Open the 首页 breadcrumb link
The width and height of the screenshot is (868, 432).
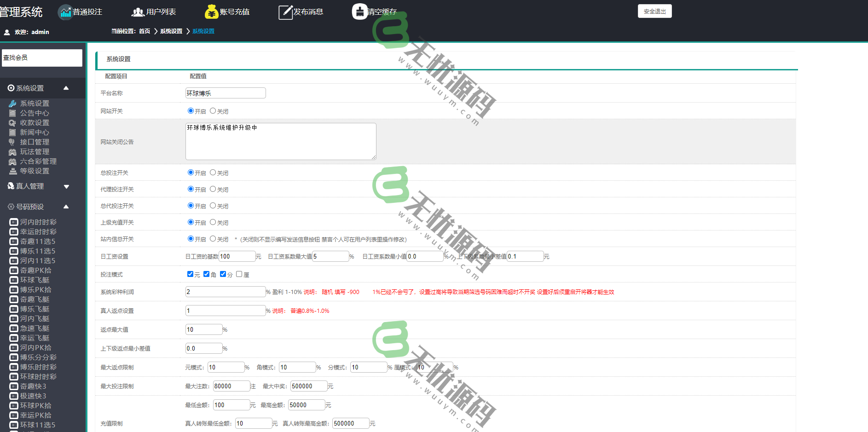pyautogui.click(x=144, y=31)
